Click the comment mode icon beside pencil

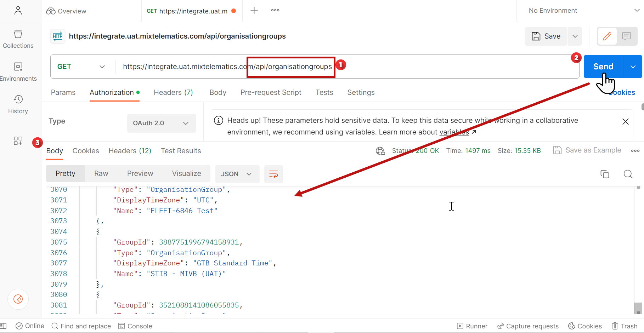tap(626, 36)
